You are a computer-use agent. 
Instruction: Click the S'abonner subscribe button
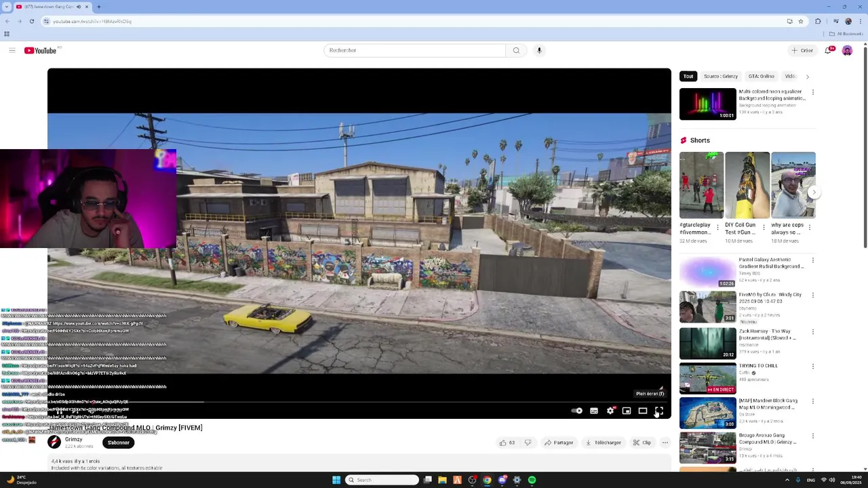click(x=118, y=443)
